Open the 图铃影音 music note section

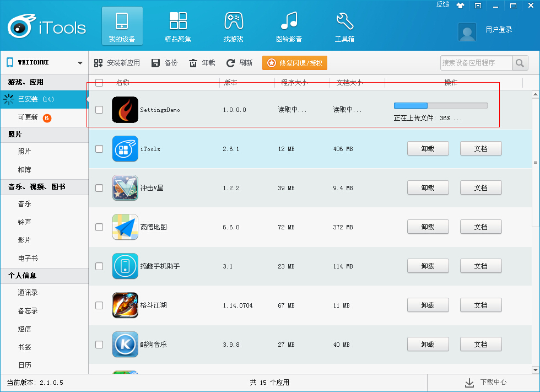coord(289,27)
